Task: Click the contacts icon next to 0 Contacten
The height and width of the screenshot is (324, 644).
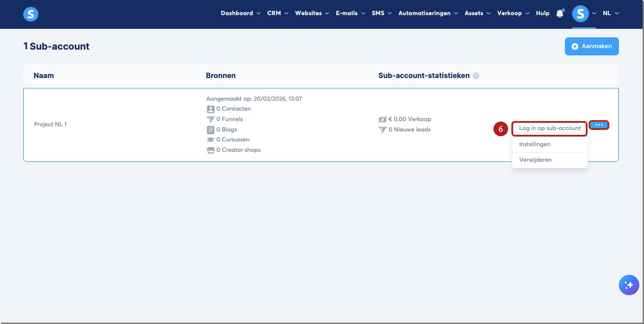Action: point(211,109)
